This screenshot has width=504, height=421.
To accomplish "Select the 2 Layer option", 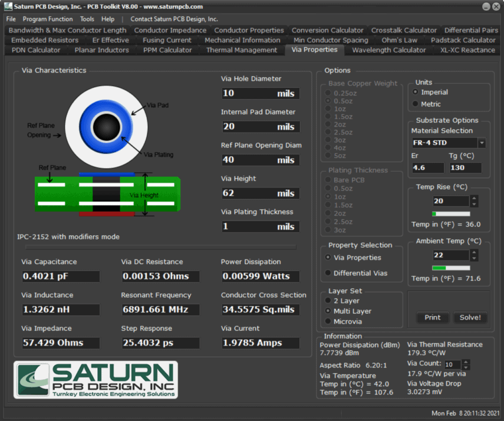I will point(328,301).
